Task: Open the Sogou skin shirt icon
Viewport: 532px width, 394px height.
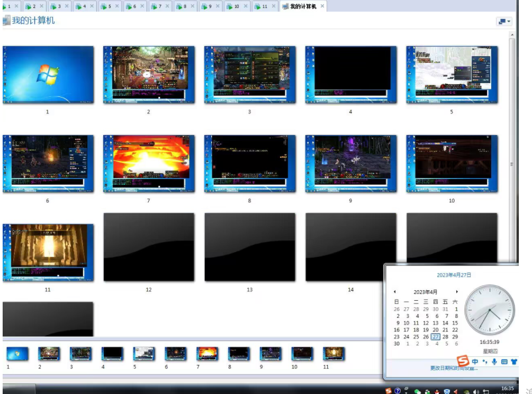Action: (514, 362)
